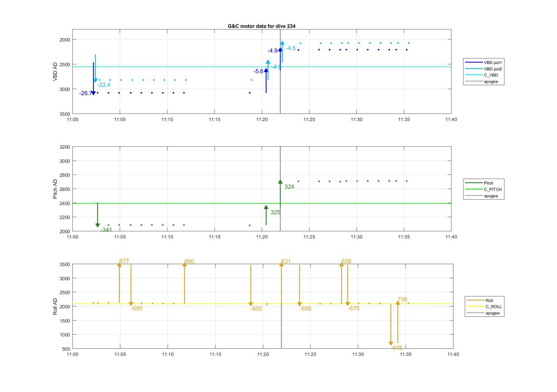Click the plot title 'G&C motor data for dive 234'

coord(261,26)
